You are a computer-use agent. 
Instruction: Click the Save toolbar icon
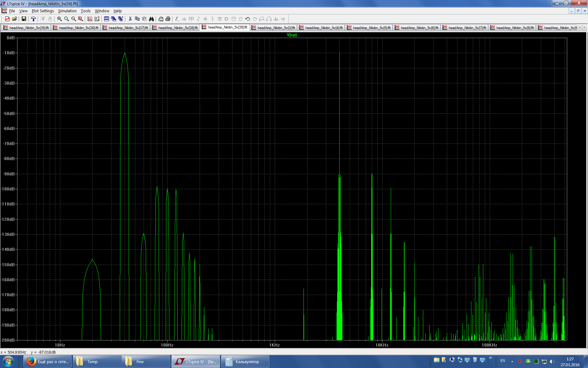(x=24, y=19)
